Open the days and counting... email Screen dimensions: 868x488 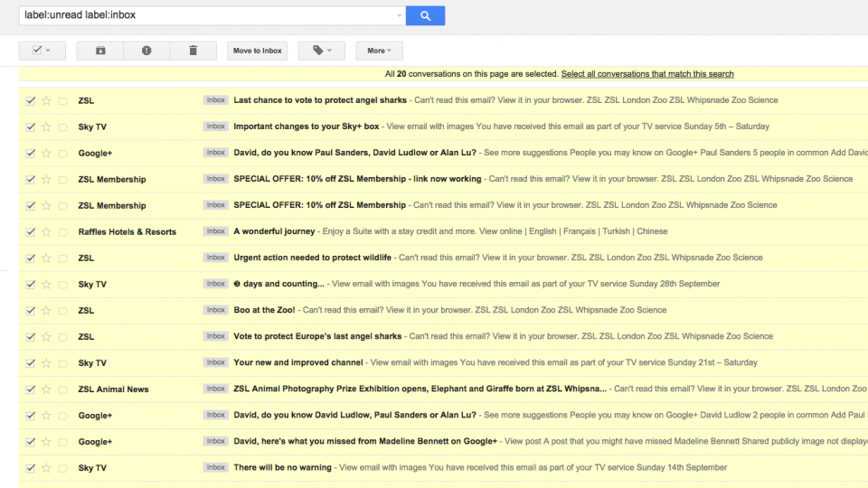[279, 284]
